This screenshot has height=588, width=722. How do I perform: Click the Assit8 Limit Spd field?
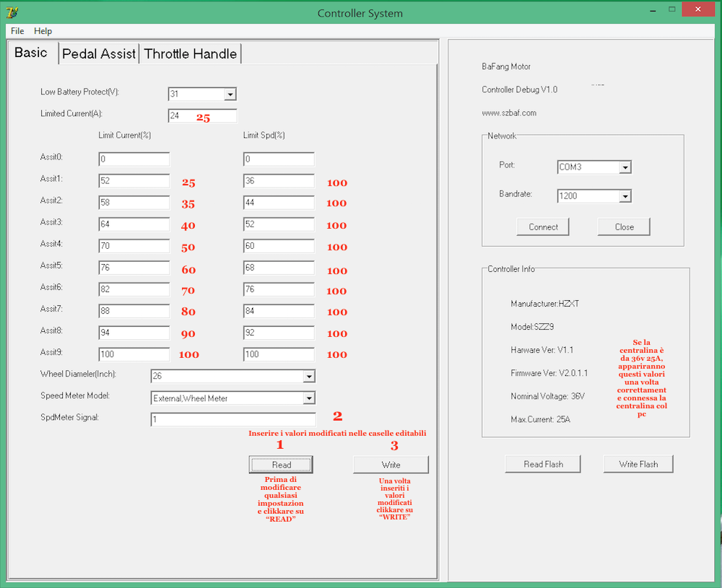(279, 333)
